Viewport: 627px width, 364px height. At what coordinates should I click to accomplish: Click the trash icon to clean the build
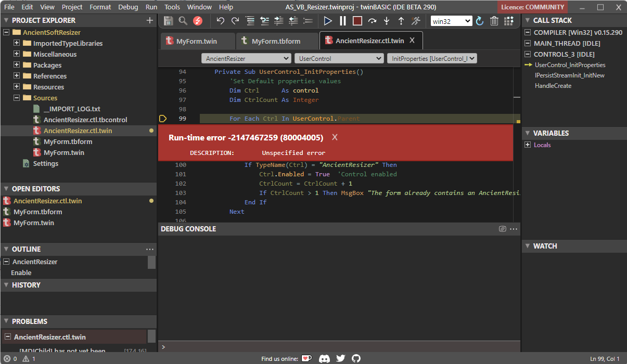tap(494, 21)
